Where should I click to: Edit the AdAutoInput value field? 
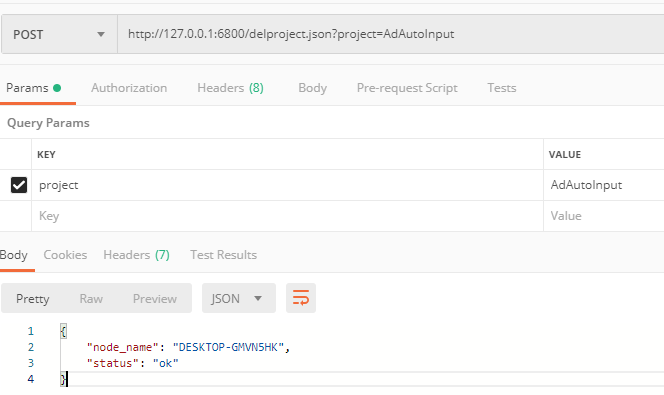604,185
